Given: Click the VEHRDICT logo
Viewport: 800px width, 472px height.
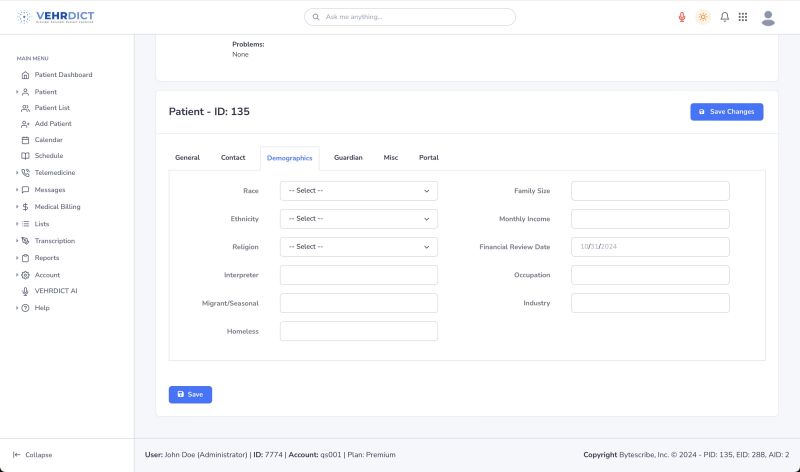Looking at the screenshot, I should click(55, 17).
